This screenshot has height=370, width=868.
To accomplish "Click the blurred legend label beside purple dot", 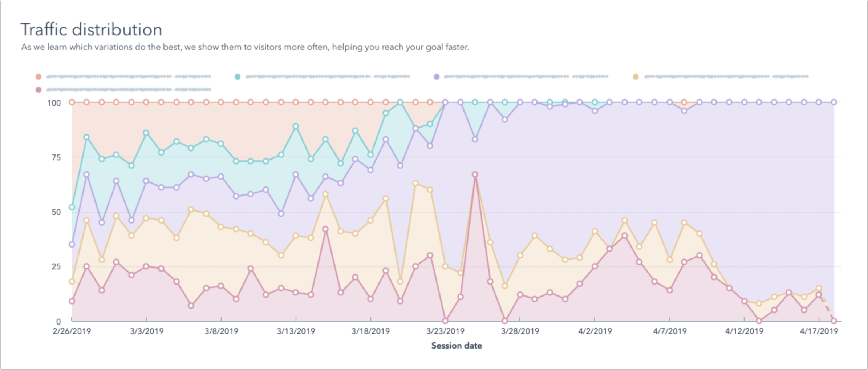I will 526,76.
